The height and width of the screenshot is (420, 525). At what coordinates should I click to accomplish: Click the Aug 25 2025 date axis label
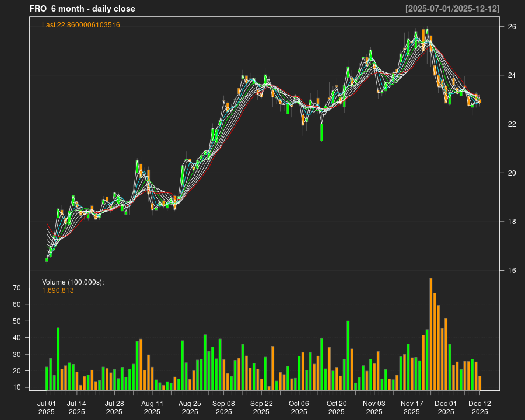(190, 407)
